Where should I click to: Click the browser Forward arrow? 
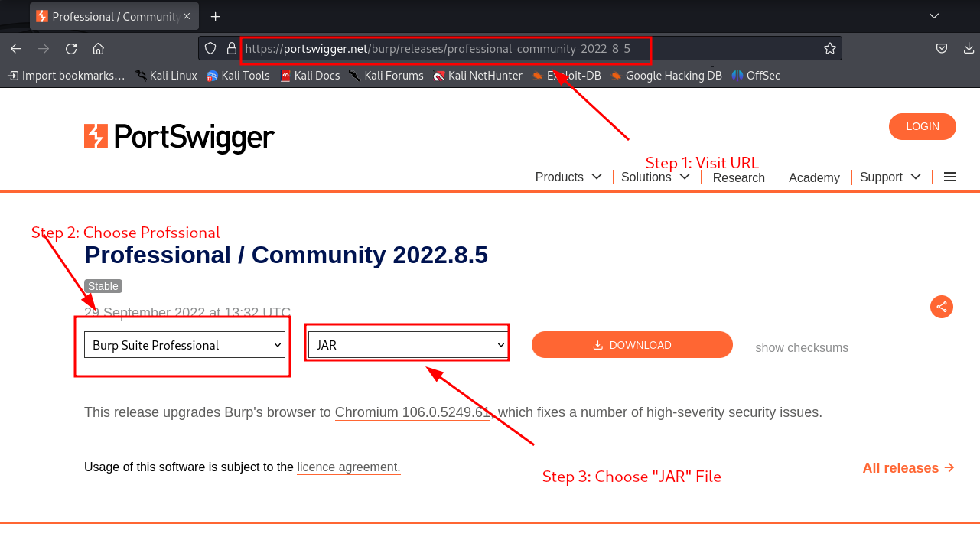click(x=44, y=49)
